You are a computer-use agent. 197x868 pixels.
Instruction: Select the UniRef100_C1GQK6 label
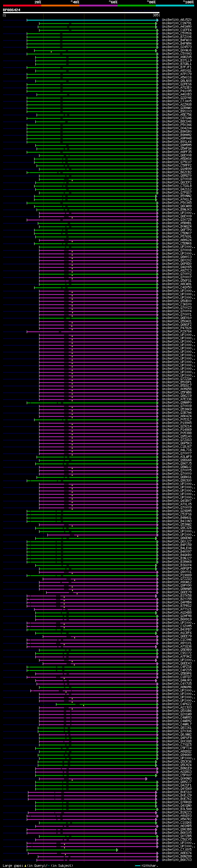[x=177, y=822]
